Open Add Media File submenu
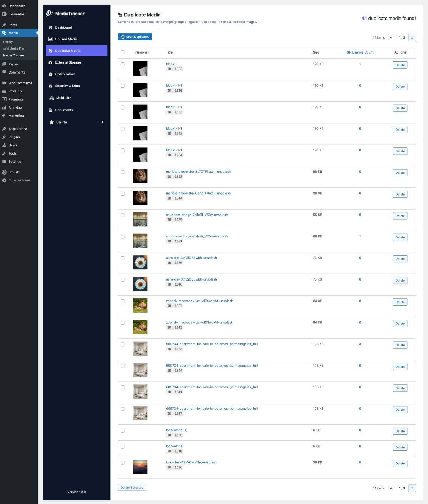Screen dimensions: 428x504 pos(14,49)
